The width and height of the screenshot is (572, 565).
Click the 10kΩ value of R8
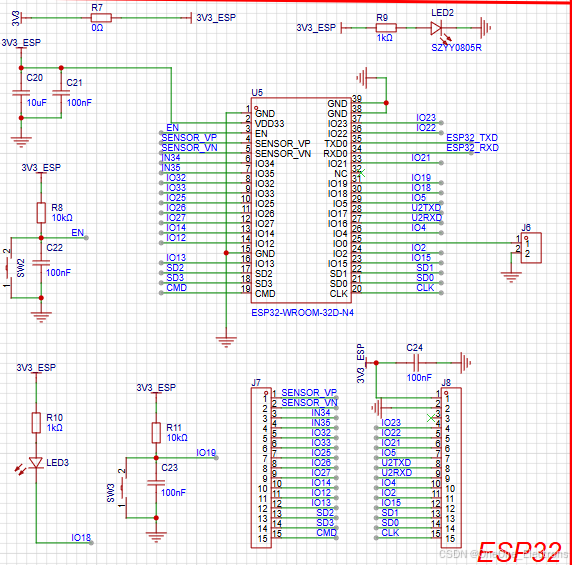pos(62,218)
